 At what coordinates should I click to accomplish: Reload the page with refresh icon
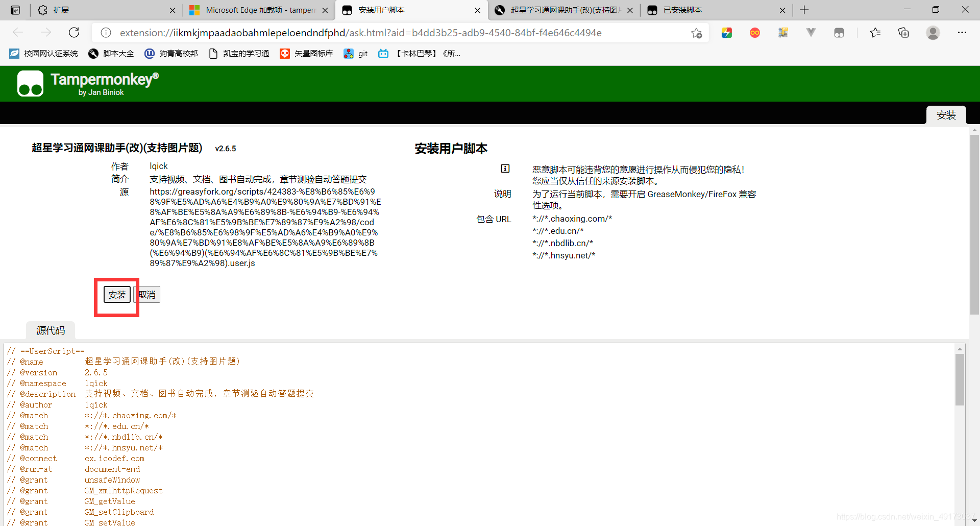(74, 33)
